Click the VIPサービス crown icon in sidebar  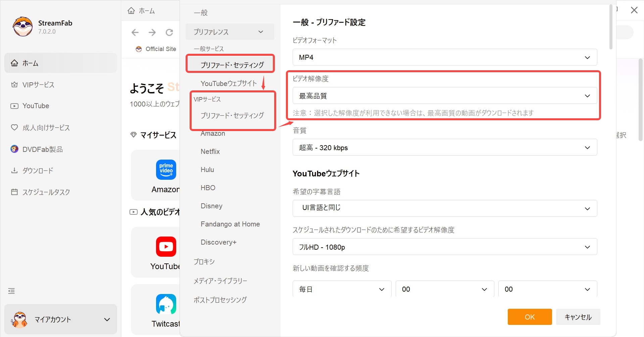14,85
